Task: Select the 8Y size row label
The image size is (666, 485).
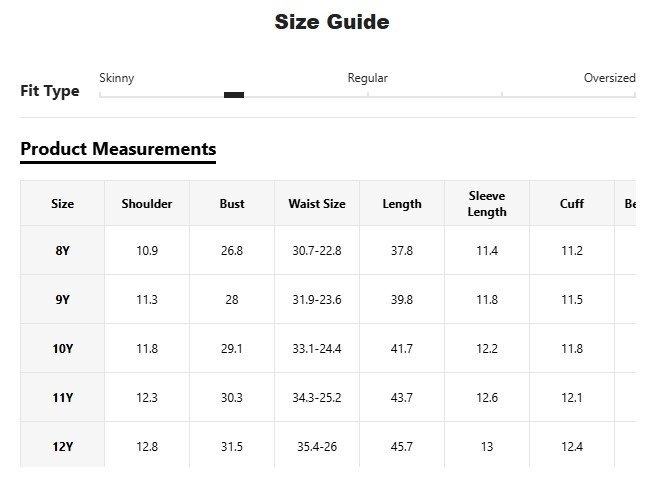Action: coord(63,251)
